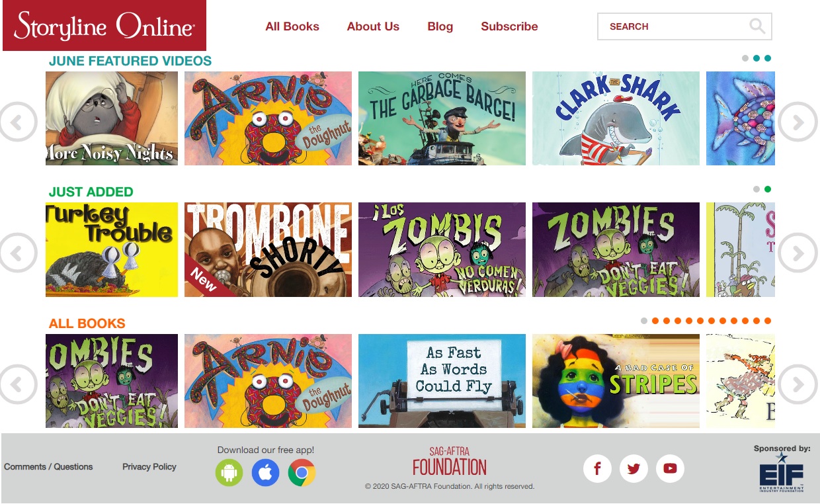Visit the Facebook page icon
This screenshot has width=820, height=504.
coord(597,469)
